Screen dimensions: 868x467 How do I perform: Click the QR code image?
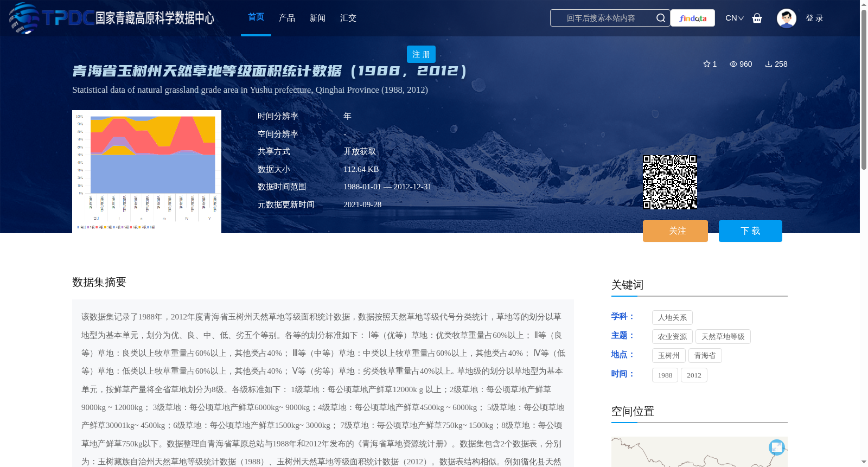[670, 182]
